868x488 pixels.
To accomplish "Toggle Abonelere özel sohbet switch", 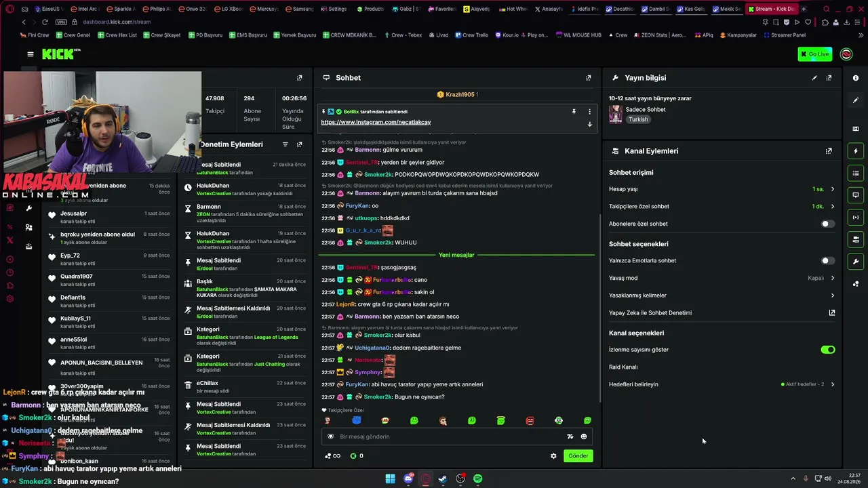I will click(x=827, y=224).
